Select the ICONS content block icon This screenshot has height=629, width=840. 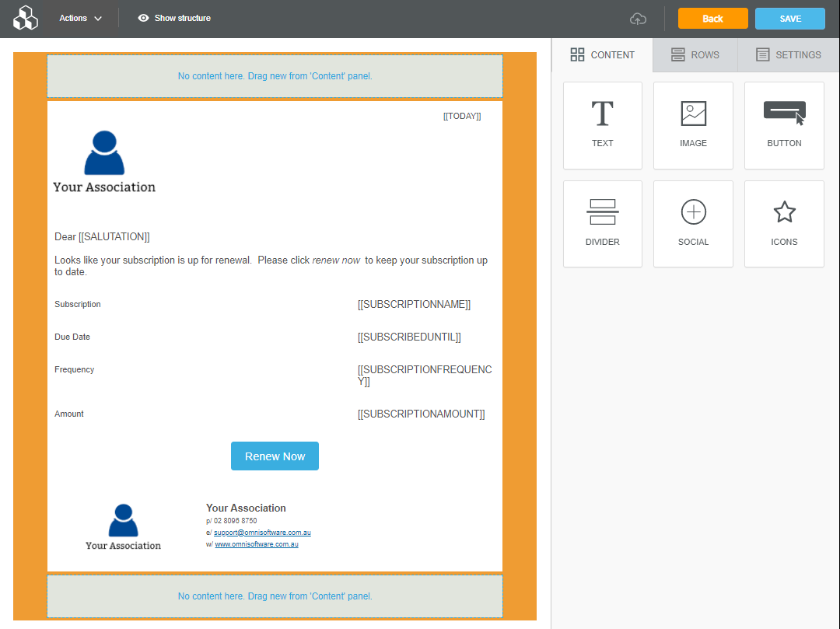[x=783, y=223]
